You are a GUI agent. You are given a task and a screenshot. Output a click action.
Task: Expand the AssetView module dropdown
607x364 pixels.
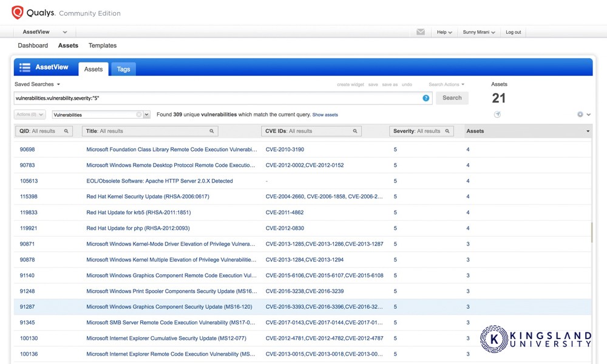[x=65, y=32]
